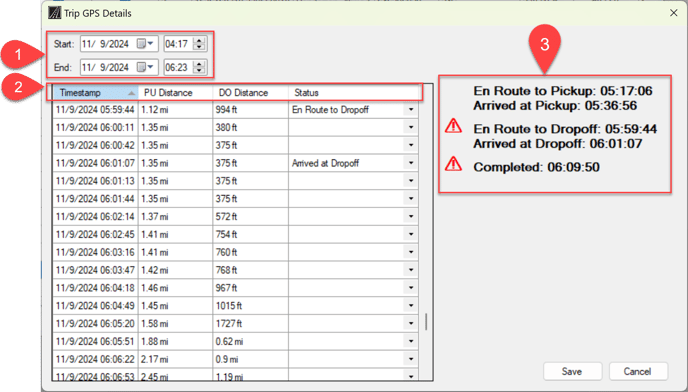Click PU distance cell 1.58 mi

(176, 324)
